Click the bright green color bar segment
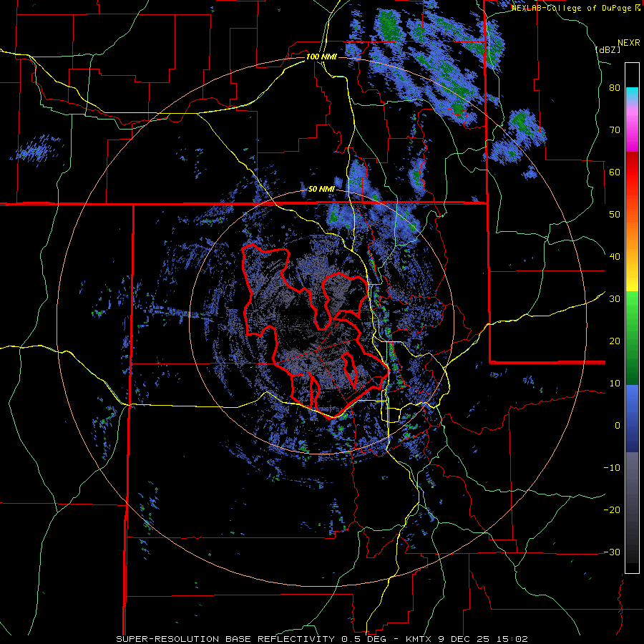Screen dimensions: 644x644 pos(632,306)
